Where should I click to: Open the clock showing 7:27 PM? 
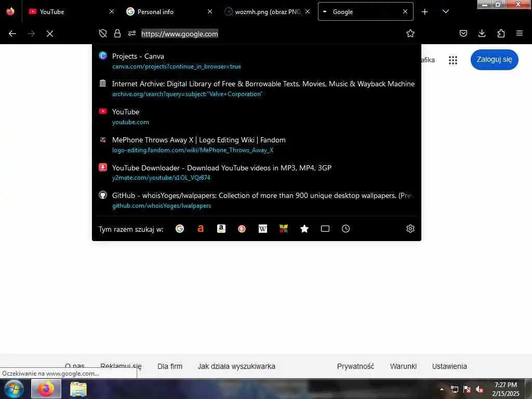click(506, 389)
